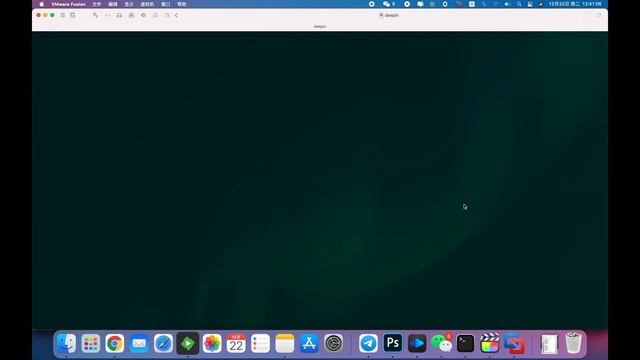Open the 编辑 (Edit) menu
The width and height of the screenshot is (640, 360).
[113, 4]
